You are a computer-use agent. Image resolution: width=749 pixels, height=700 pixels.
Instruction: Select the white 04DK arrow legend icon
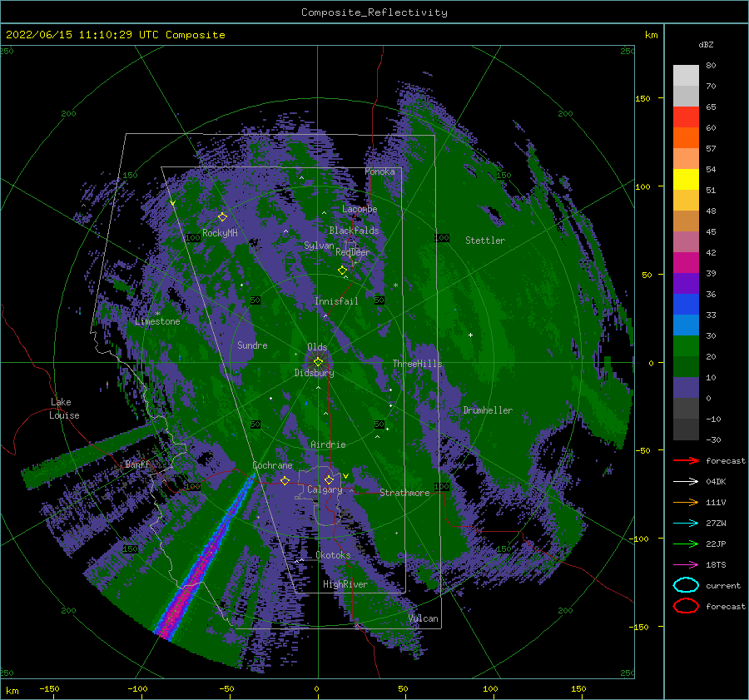[x=686, y=482]
